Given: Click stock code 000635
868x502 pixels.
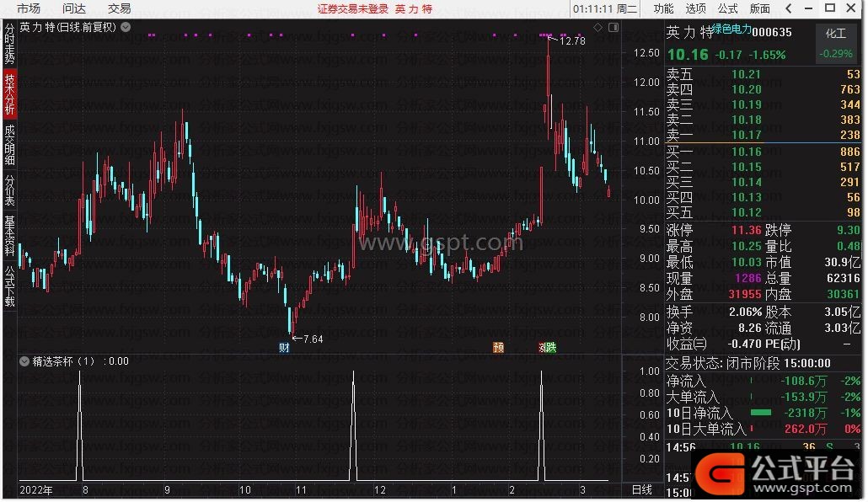Looking at the screenshot, I should click(x=772, y=32).
